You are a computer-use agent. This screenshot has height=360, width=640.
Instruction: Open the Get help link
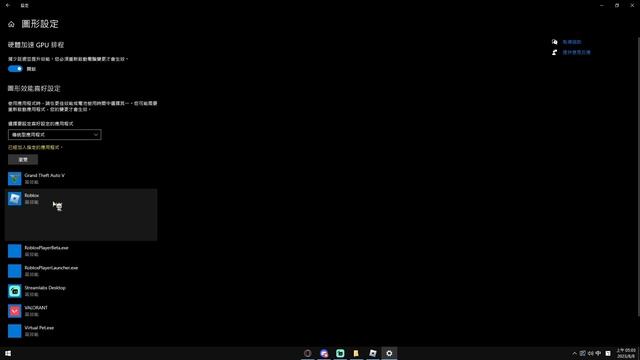point(571,42)
